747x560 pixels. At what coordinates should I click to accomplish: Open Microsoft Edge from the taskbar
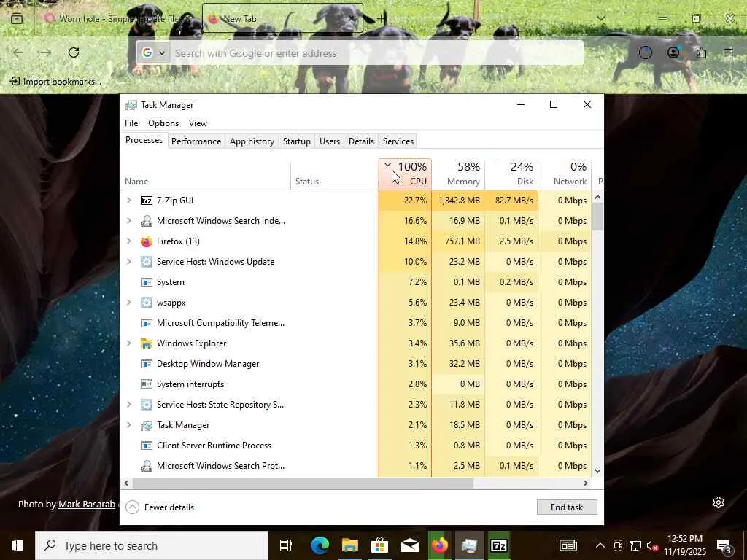320,545
